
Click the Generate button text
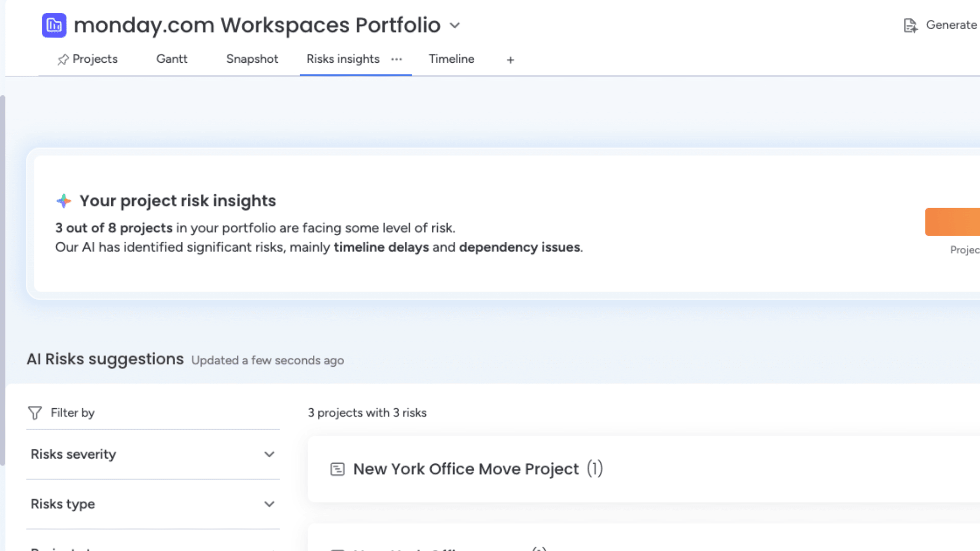951,25
